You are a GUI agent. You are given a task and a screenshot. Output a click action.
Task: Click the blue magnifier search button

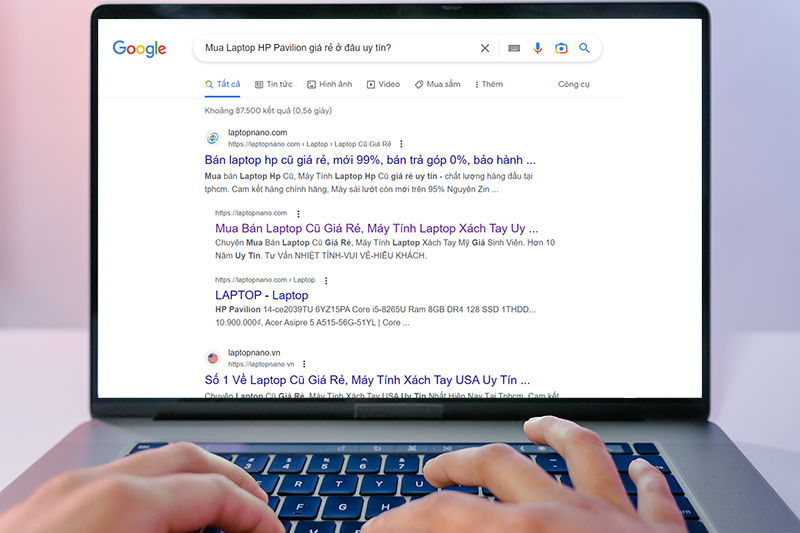pos(584,48)
